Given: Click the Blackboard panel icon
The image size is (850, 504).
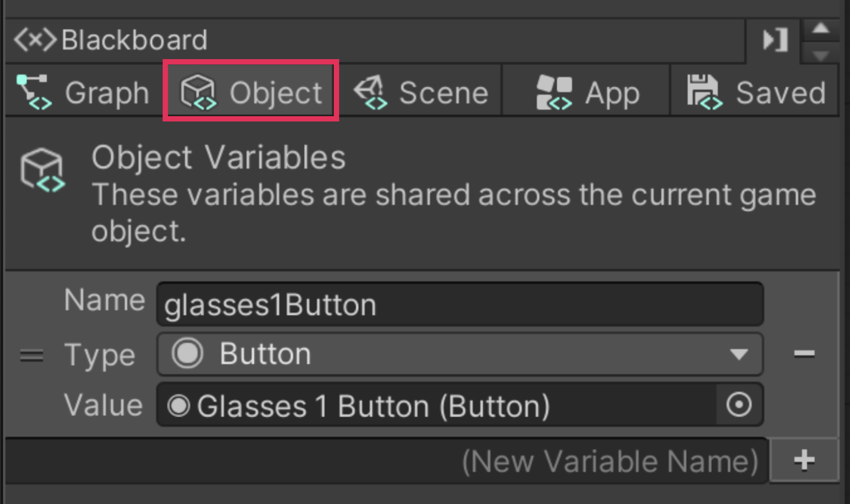Looking at the screenshot, I should click(35, 39).
